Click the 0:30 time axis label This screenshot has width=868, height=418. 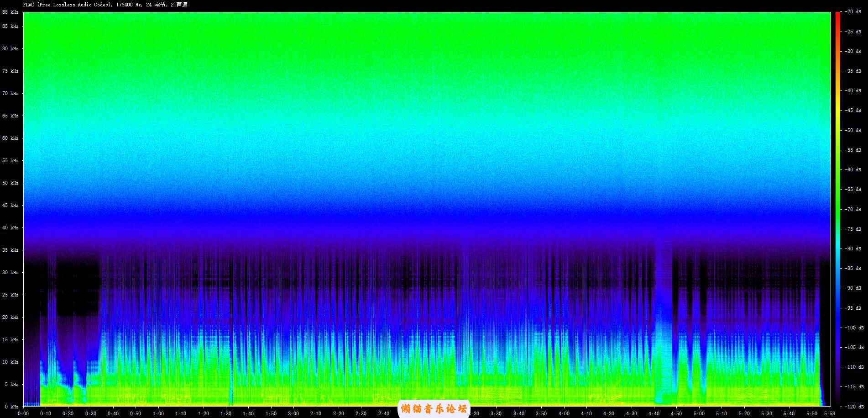(91, 413)
